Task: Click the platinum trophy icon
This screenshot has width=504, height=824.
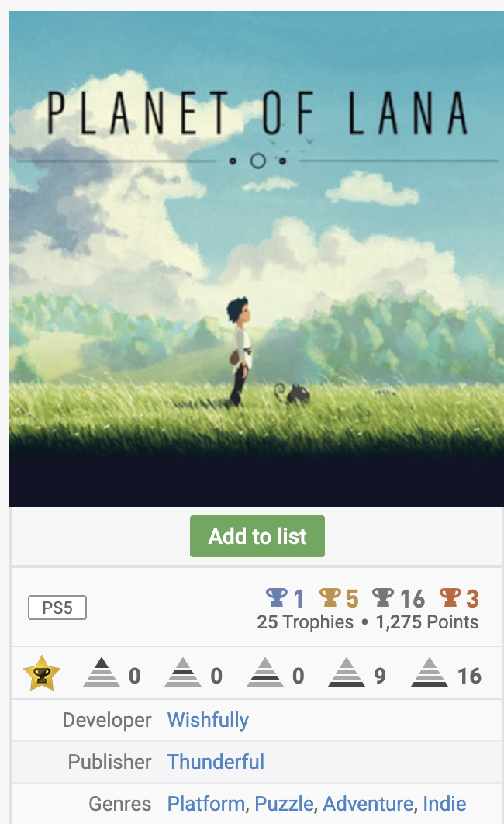Action: tap(277, 597)
